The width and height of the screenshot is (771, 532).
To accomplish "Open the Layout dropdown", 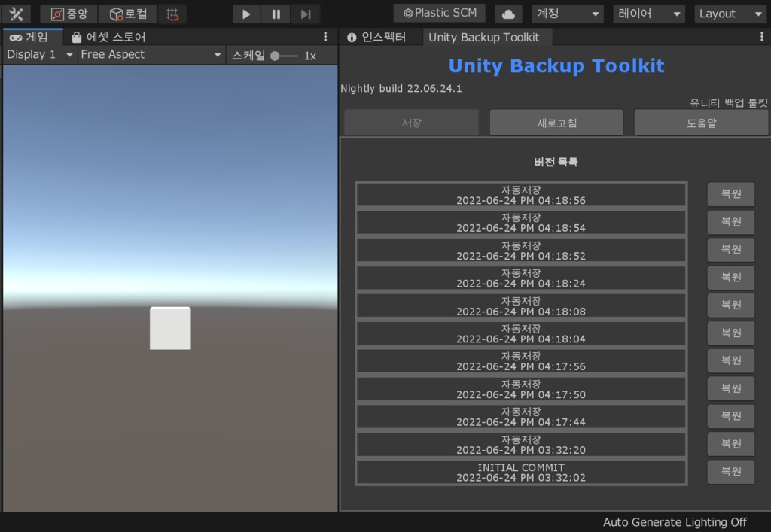I will point(730,13).
